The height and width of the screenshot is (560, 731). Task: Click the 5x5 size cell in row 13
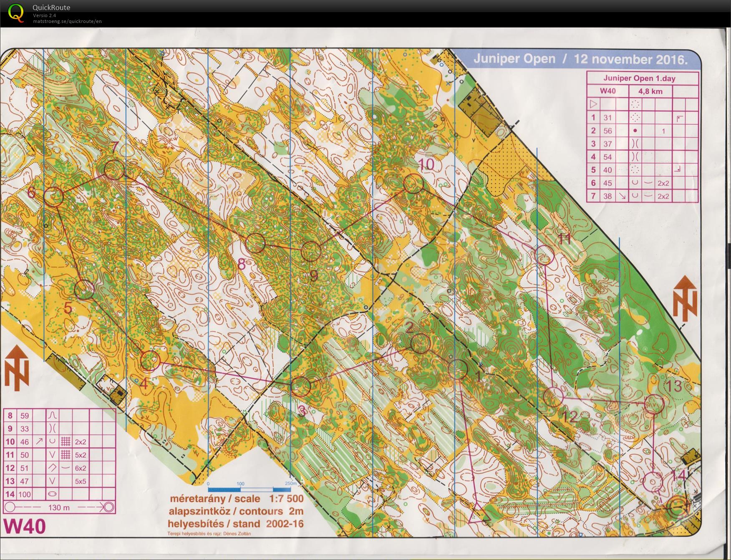81,481
